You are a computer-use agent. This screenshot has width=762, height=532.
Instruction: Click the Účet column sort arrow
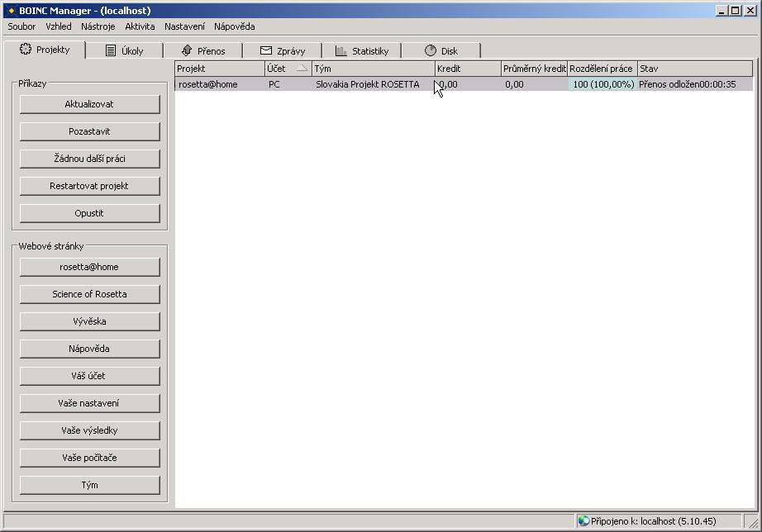[x=302, y=69]
